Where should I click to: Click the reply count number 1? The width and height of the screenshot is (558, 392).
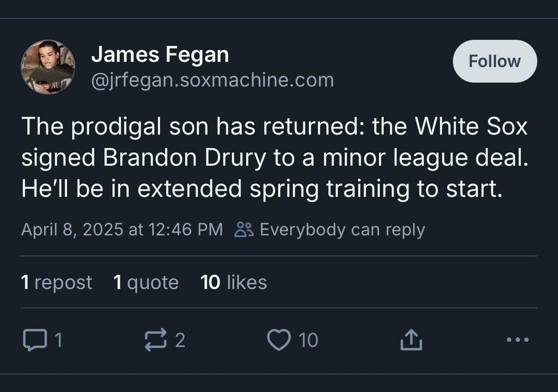coord(58,340)
